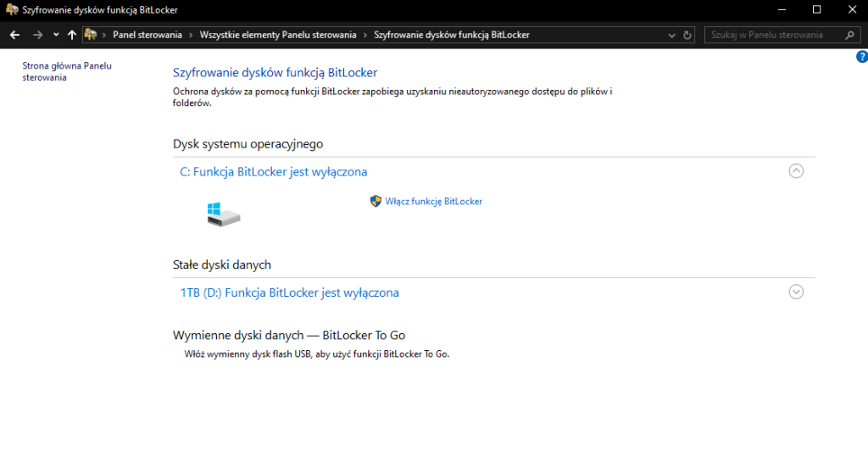This screenshot has width=868, height=468.
Task: Click the magnifier search icon
Action: pyautogui.click(x=849, y=35)
